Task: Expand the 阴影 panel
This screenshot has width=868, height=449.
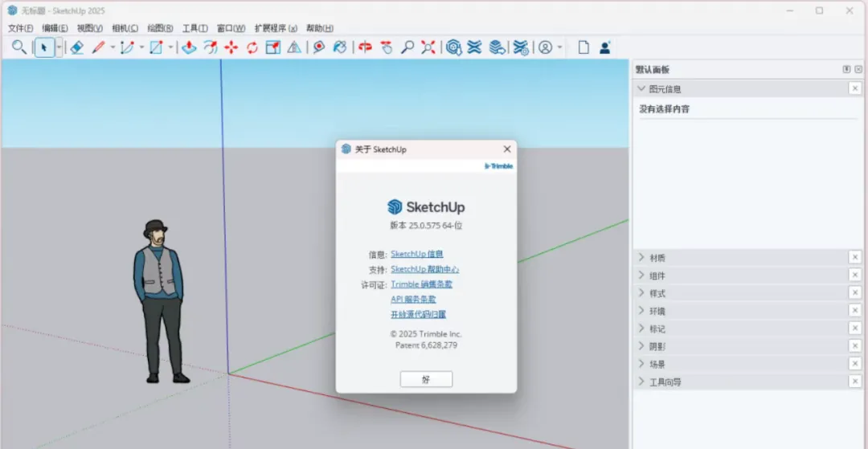Action: coord(641,346)
